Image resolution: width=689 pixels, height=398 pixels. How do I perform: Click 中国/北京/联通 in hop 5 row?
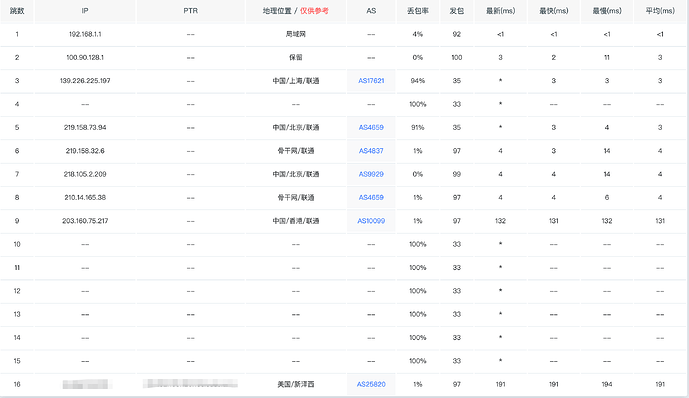pos(296,127)
